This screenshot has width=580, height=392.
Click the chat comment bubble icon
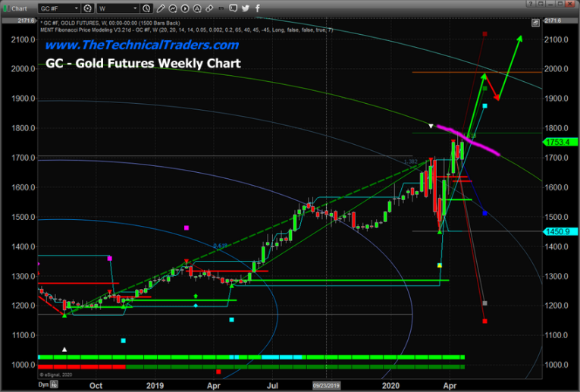(233, 8)
